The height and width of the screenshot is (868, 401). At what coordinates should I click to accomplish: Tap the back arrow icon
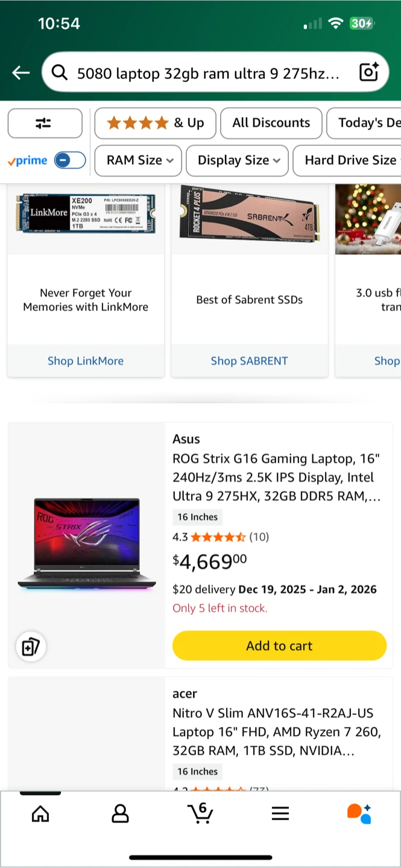point(21,73)
